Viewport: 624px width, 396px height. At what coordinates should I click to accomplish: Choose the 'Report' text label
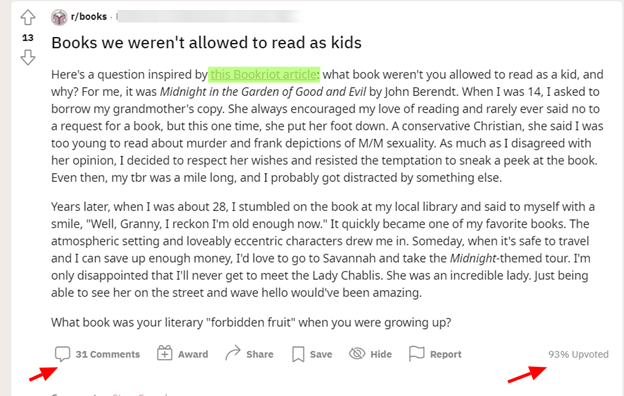coord(446,354)
